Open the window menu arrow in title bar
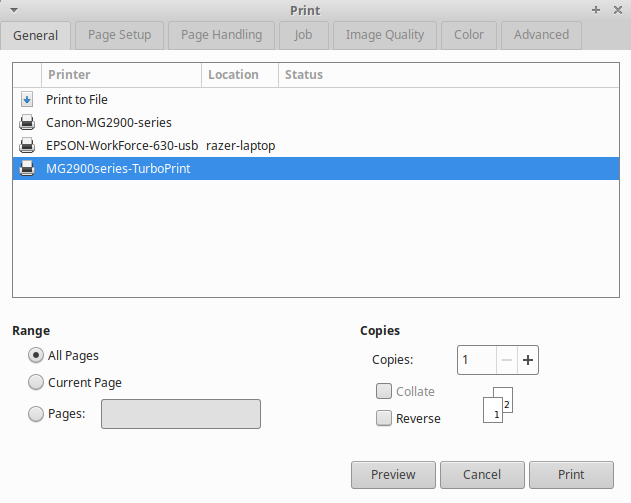631x503 pixels. pyautogui.click(x=11, y=9)
